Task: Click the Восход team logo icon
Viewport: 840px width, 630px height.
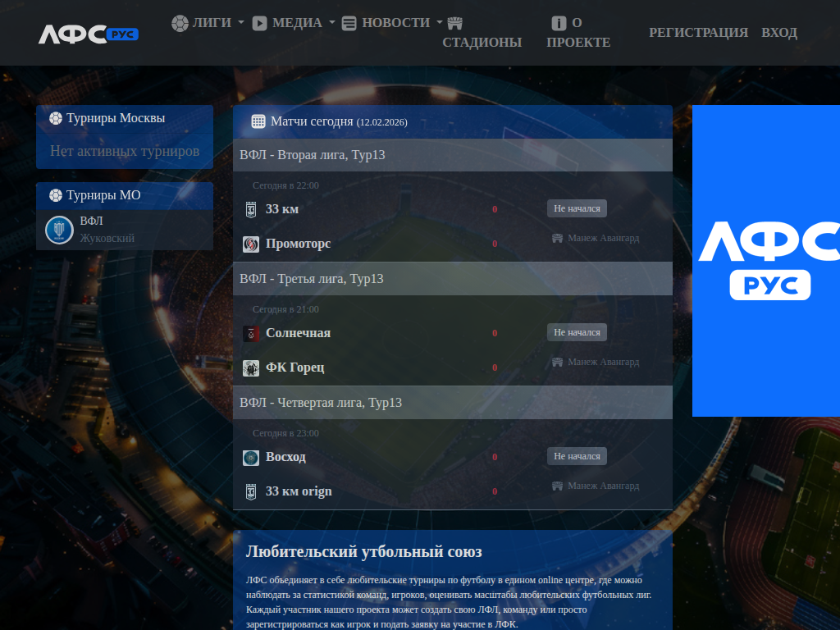Action: coord(251,457)
